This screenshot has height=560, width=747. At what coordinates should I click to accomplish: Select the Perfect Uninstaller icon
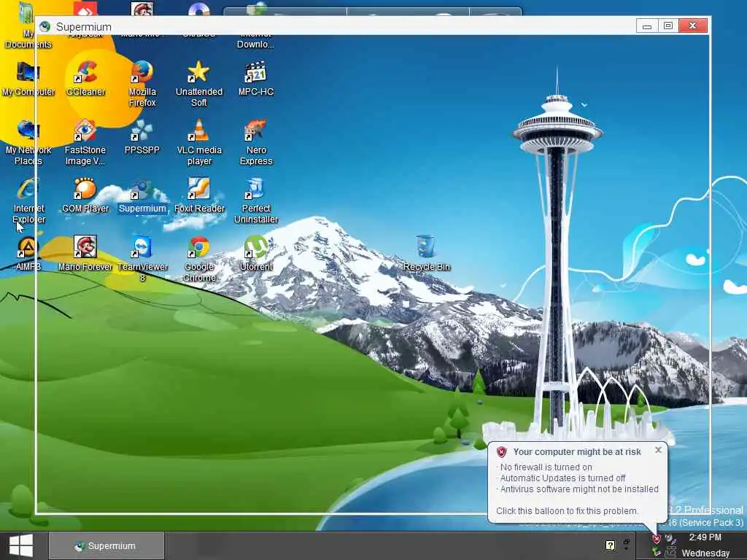256,200
